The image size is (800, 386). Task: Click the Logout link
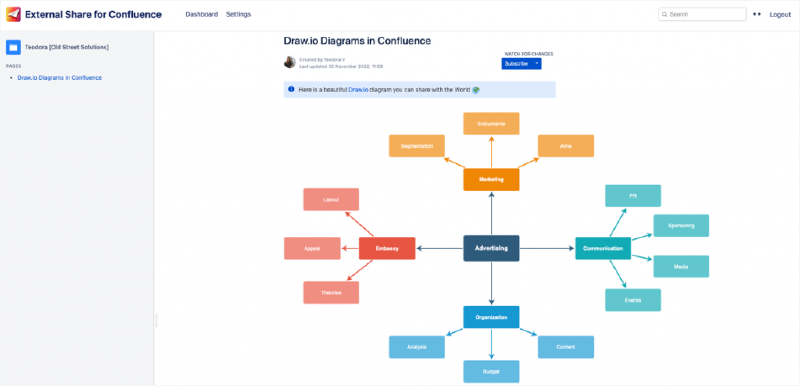click(x=780, y=15)
